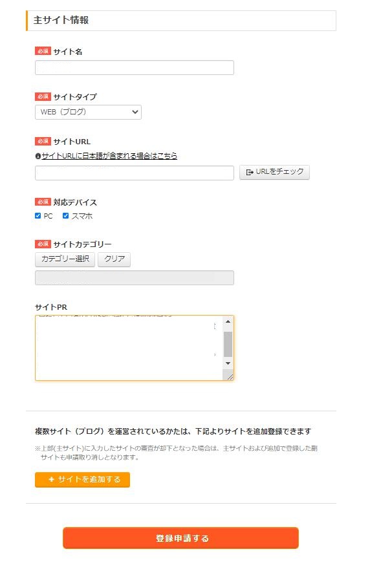Click into the サイトURL input box

click(x=134, y=173)
